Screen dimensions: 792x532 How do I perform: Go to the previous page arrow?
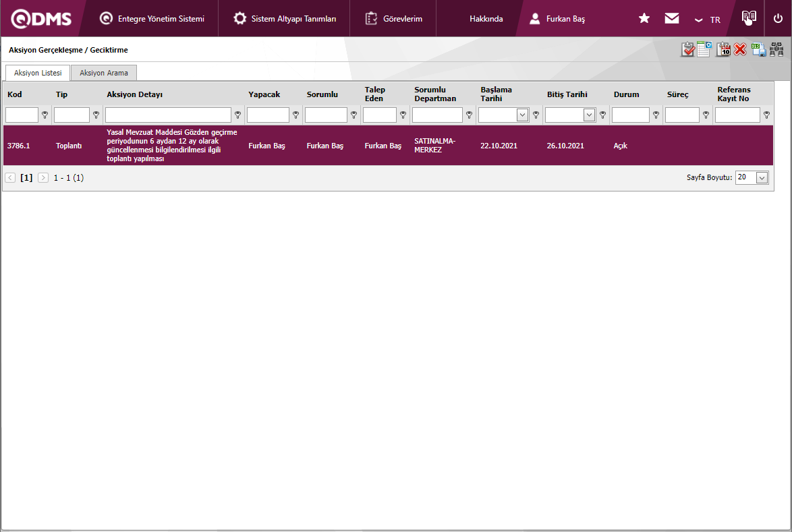point(10,177)
